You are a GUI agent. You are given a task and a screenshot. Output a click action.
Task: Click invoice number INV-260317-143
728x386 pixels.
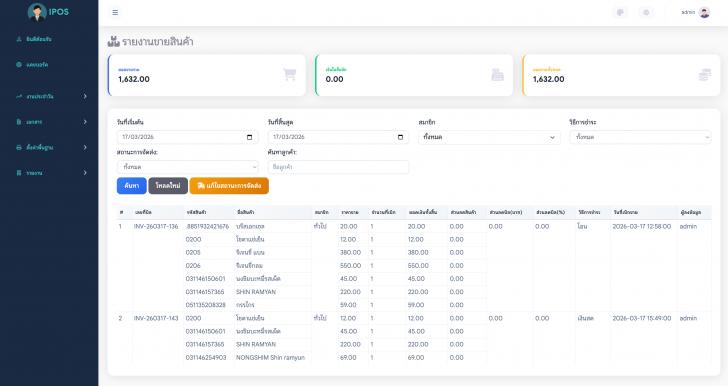(156, 318)
